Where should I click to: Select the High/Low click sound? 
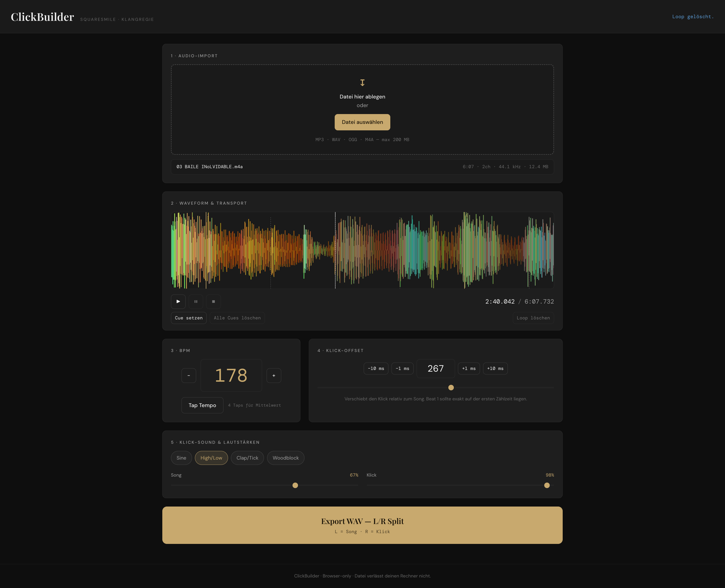(x=211, y=458)
